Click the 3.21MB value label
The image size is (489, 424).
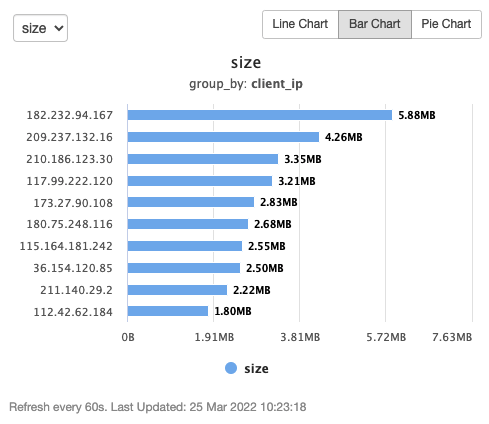[x=297, y=181]
